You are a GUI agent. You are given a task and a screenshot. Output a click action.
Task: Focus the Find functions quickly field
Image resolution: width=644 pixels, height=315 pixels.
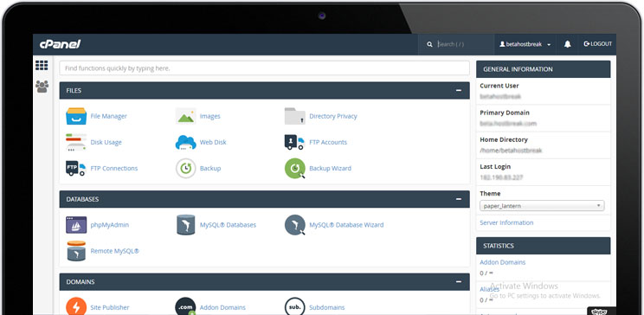(265, 68)
